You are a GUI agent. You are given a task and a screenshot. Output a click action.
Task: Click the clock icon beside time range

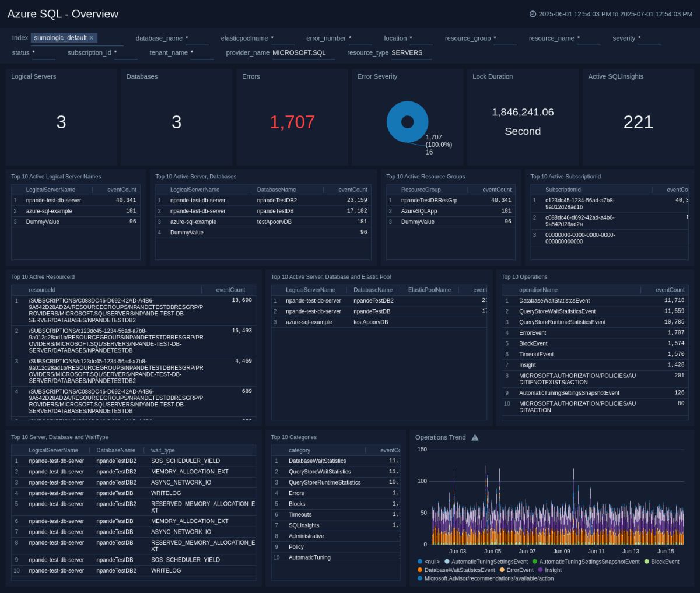pos(533,14)
